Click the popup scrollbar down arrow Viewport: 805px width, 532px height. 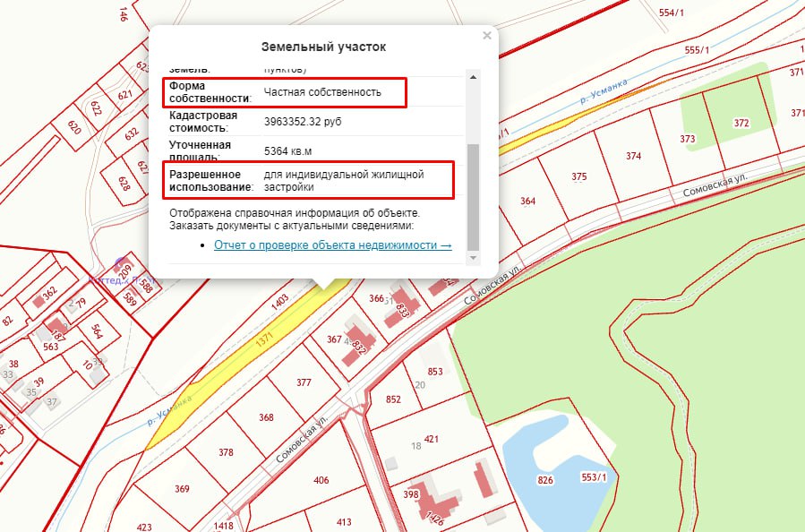pyautogui.click(x=474, y=259)
